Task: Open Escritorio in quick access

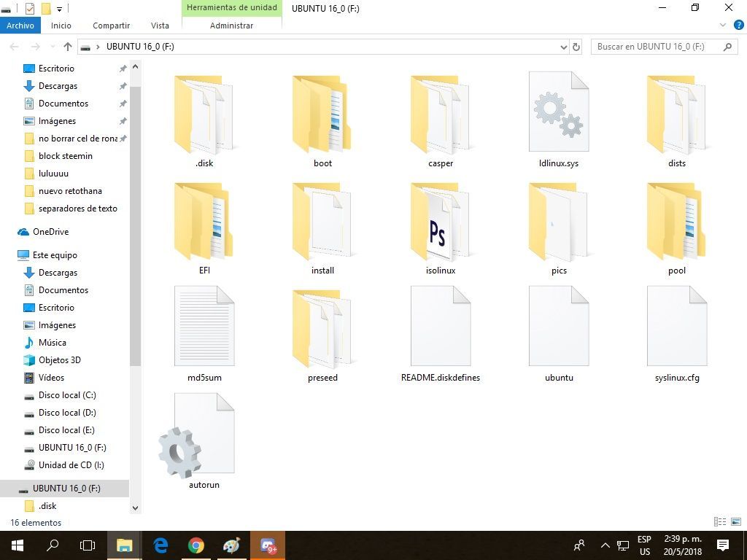Action: 56,69
